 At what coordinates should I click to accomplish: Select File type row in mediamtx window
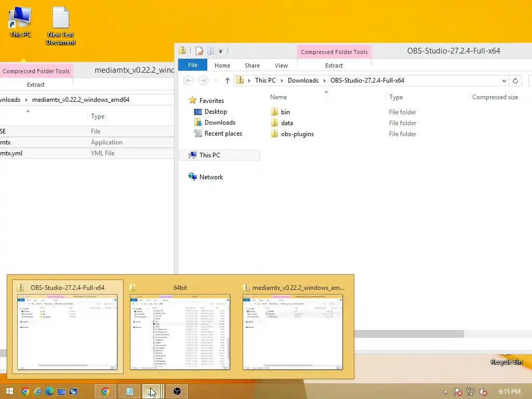(87, 131)
